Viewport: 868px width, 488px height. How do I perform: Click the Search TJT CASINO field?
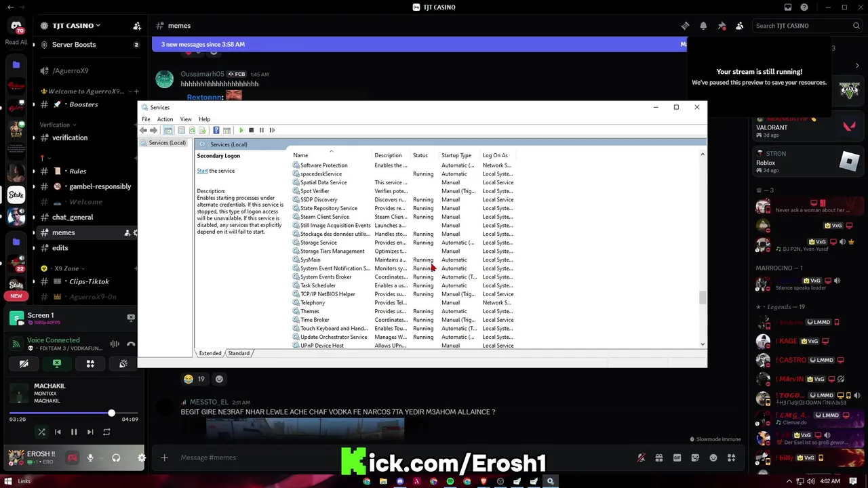click(x=807, y=26)
